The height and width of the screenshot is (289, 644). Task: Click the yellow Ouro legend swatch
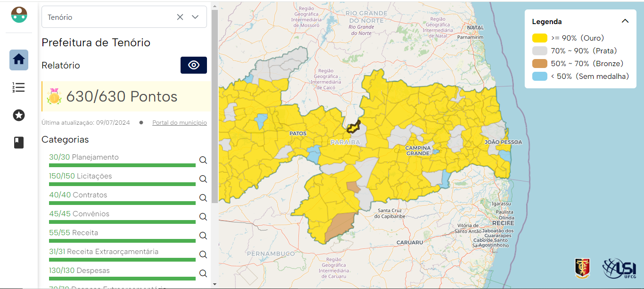pyautogui.click(x=539, y=38)
